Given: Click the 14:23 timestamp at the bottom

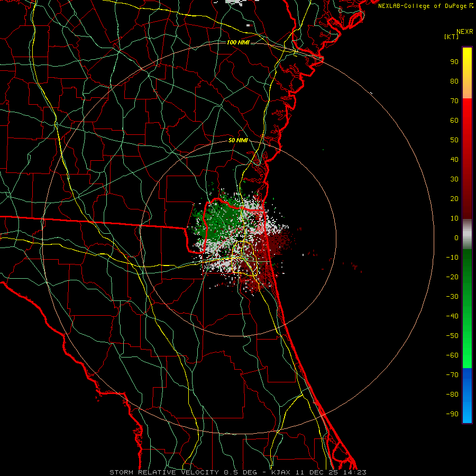Looking at the screenshot, I should tap(354, 472).
